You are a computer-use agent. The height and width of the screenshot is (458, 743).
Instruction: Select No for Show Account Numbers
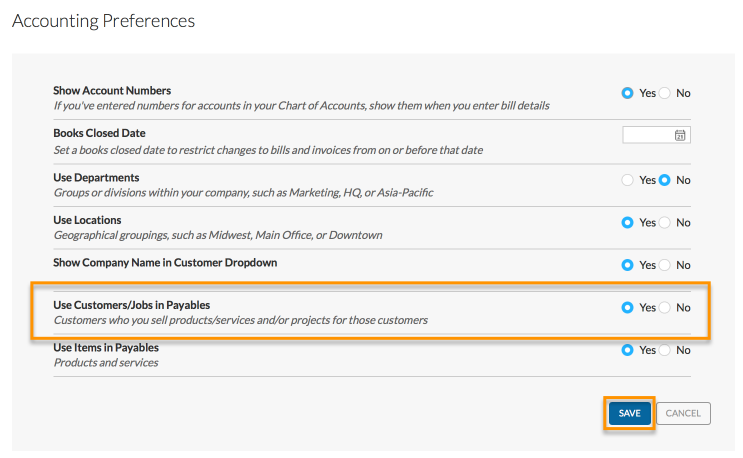(665, 93)
